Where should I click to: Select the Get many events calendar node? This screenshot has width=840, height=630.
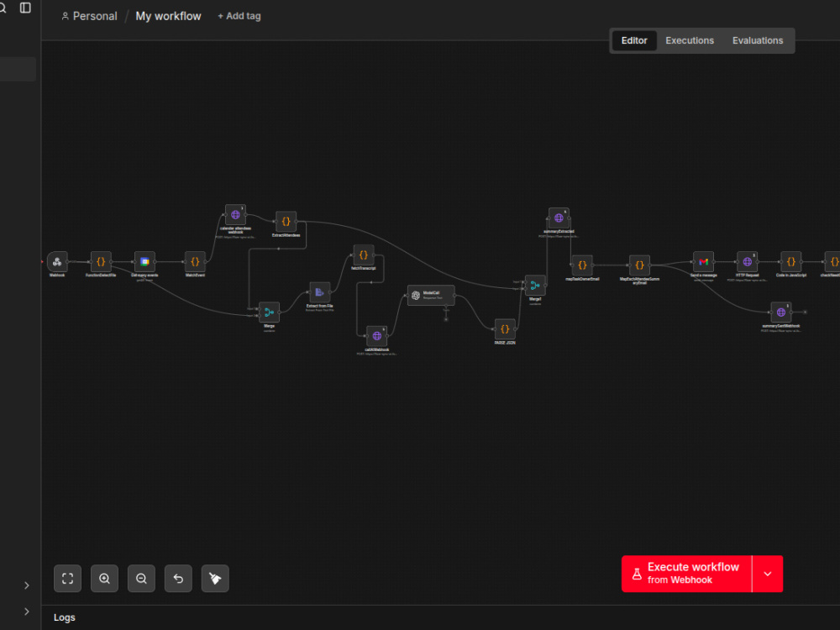(x=144, y=262)
